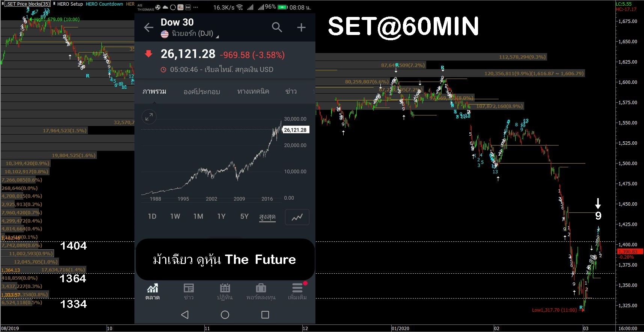Open the ตลาด (markets) bottom tab

152,292
